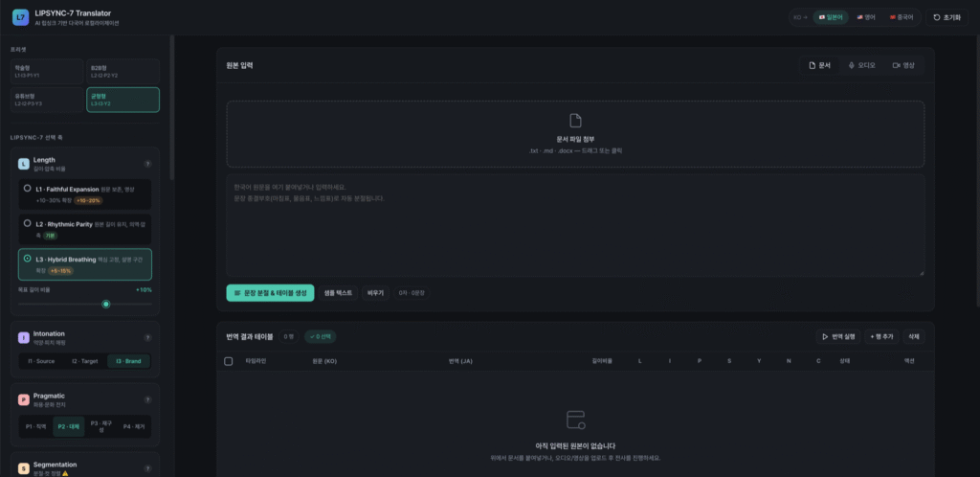Image resolution: width=980 pixels, height=477 pixels.
Task: Click the 번역 (JA) column header
Action: pyautogui.click(x=460, y=361)
